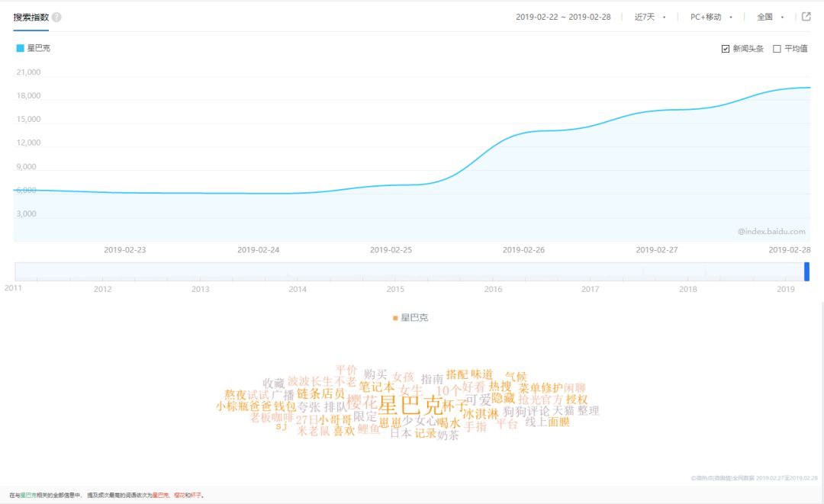Click the word 笔记本 in the word cloud

(x=376, y=387)
